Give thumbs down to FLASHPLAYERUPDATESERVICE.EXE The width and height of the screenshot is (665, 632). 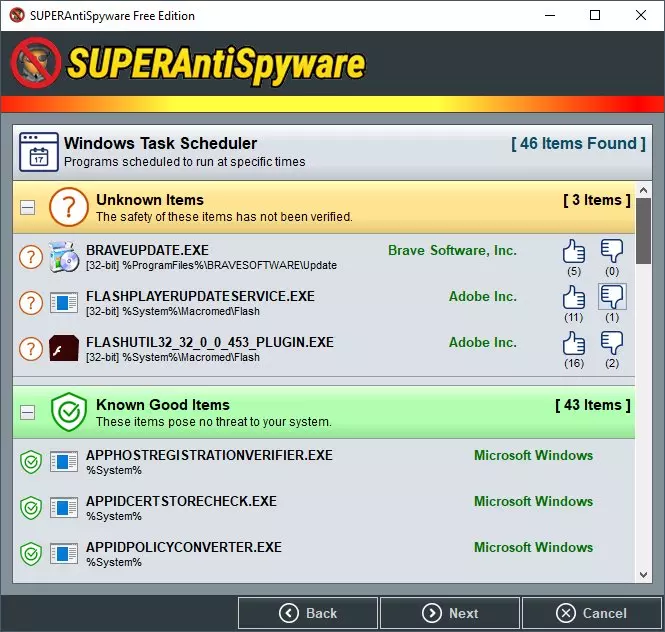612,297
